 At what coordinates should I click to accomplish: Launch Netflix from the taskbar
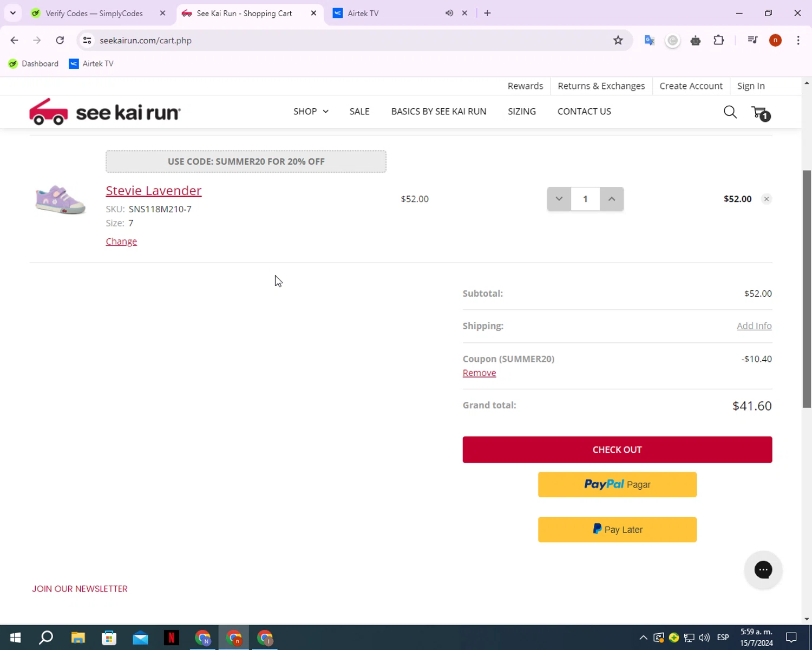tap(171, 638)
